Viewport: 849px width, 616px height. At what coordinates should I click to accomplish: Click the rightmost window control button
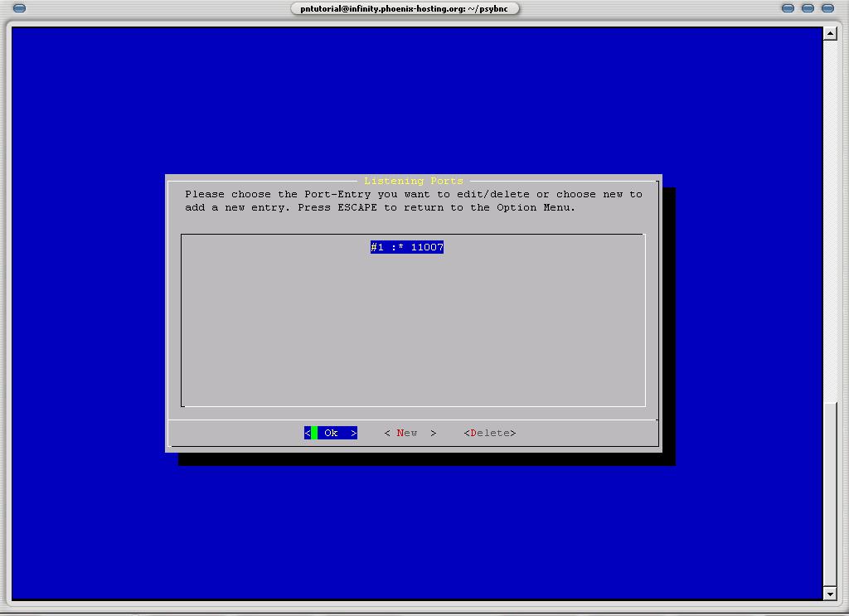pos(828,8)
